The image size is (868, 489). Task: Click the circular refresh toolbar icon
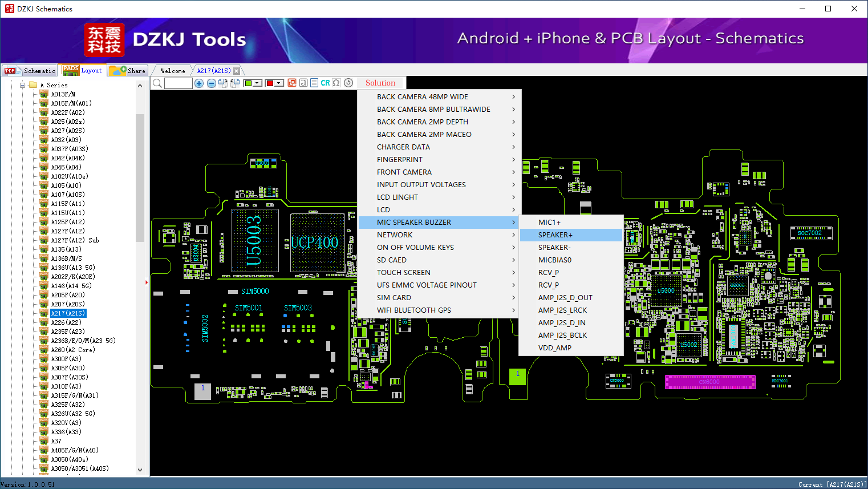(348, 83)
